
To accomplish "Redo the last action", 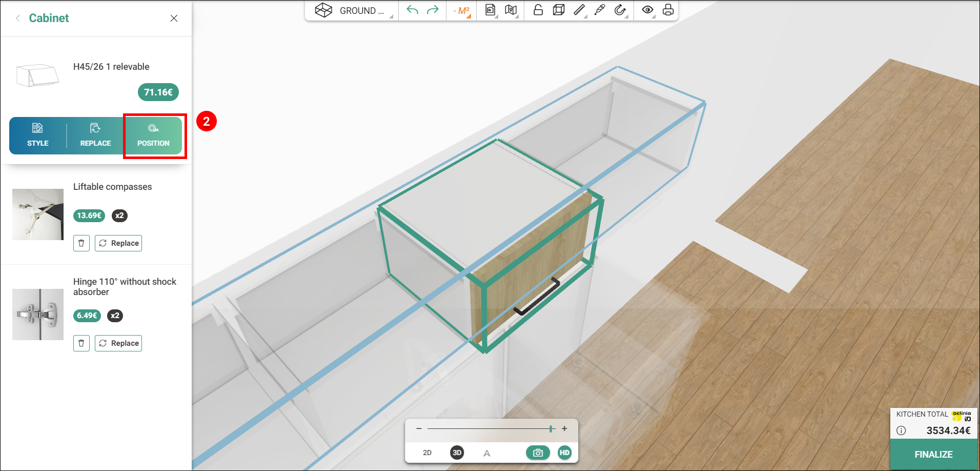I will [x=433, y=10].
